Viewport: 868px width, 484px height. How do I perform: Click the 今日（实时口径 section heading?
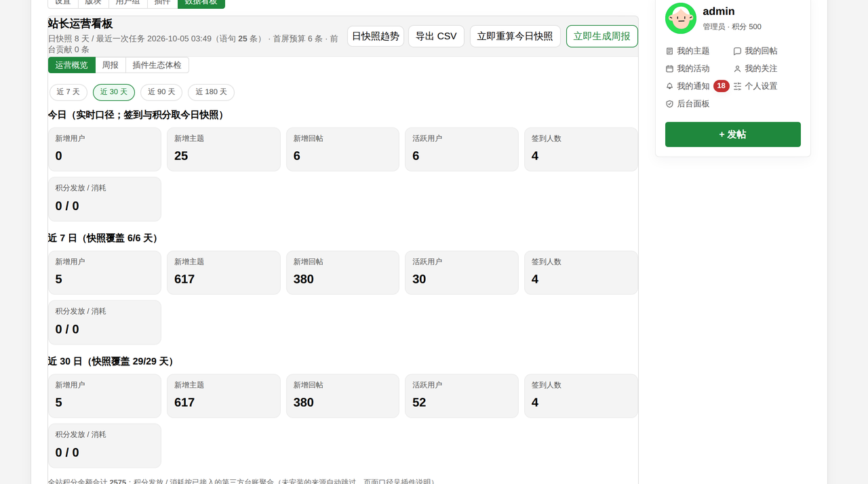136,115
